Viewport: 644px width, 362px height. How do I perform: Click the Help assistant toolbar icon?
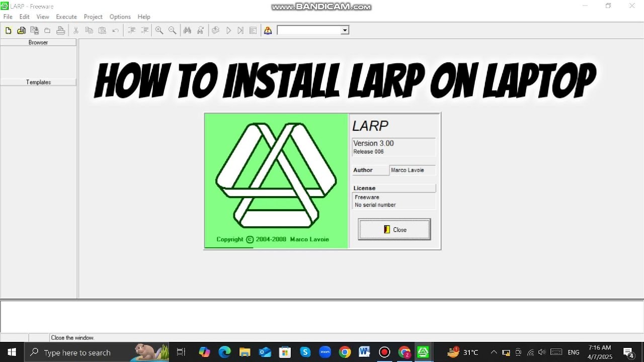[x=268, y=31]
